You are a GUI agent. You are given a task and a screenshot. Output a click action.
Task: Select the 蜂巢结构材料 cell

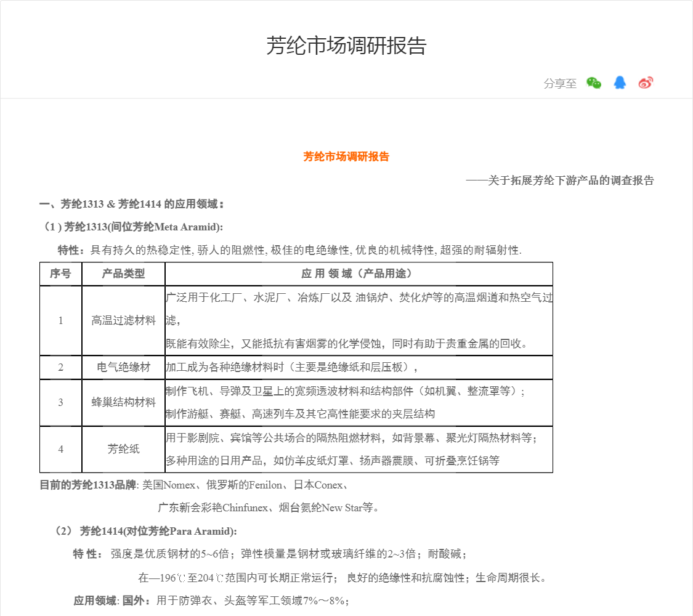click(123, 402)
